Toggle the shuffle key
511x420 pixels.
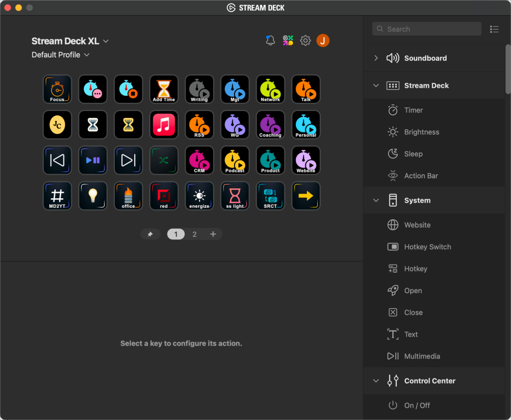click(x=164, y=160)
